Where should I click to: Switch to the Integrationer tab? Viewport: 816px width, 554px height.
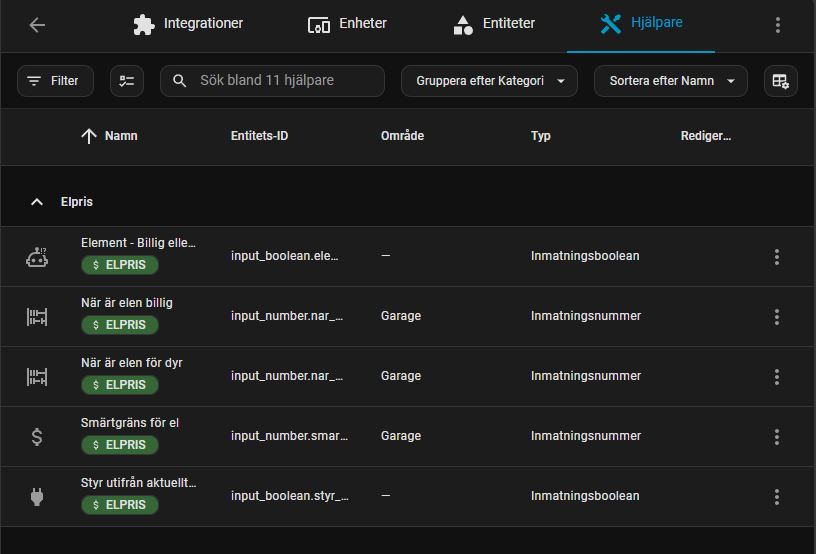pyautogui.click(x=188, y=24)
